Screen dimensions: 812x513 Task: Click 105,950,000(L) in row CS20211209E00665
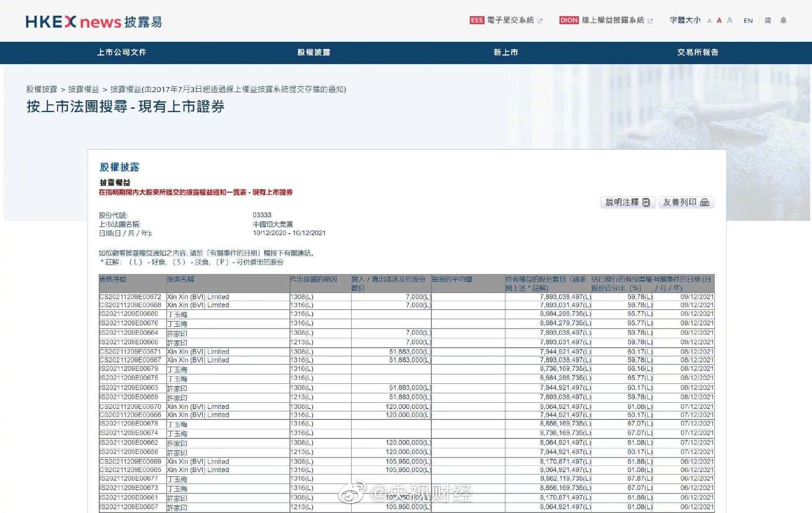click(408, 470)
